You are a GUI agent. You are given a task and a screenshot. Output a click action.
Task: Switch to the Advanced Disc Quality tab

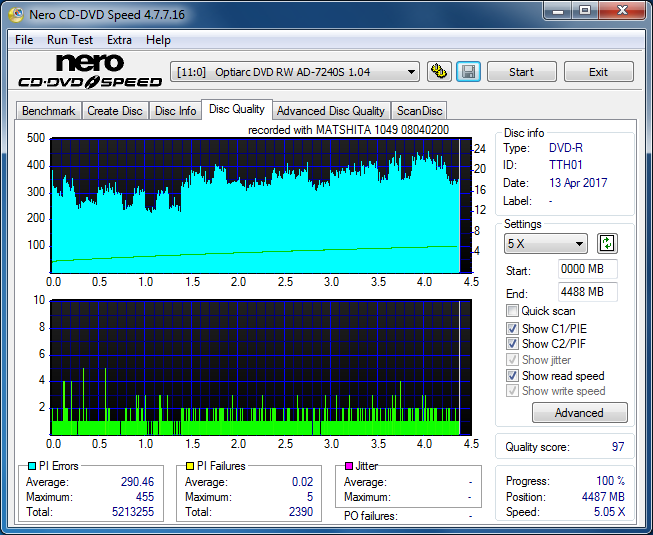click(331, 111)
